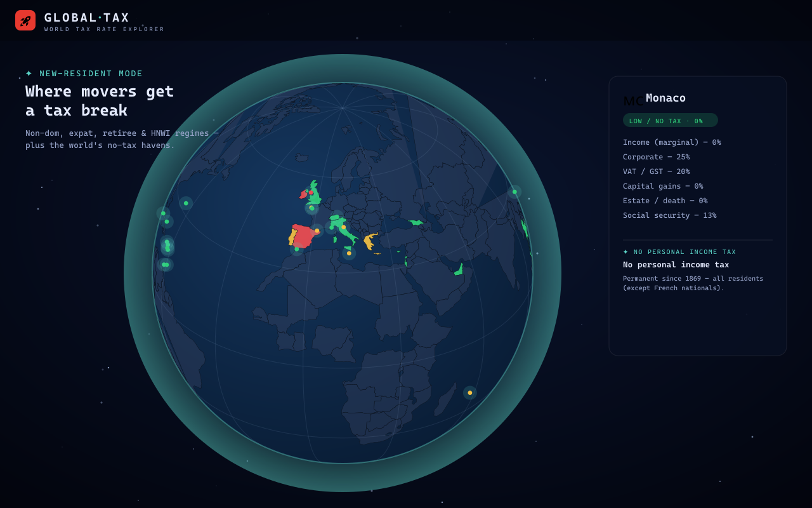Click the lone green Bermuda marker in the Atlantic
The width and height of the screenshot is (812, 508).
point(186,203)
